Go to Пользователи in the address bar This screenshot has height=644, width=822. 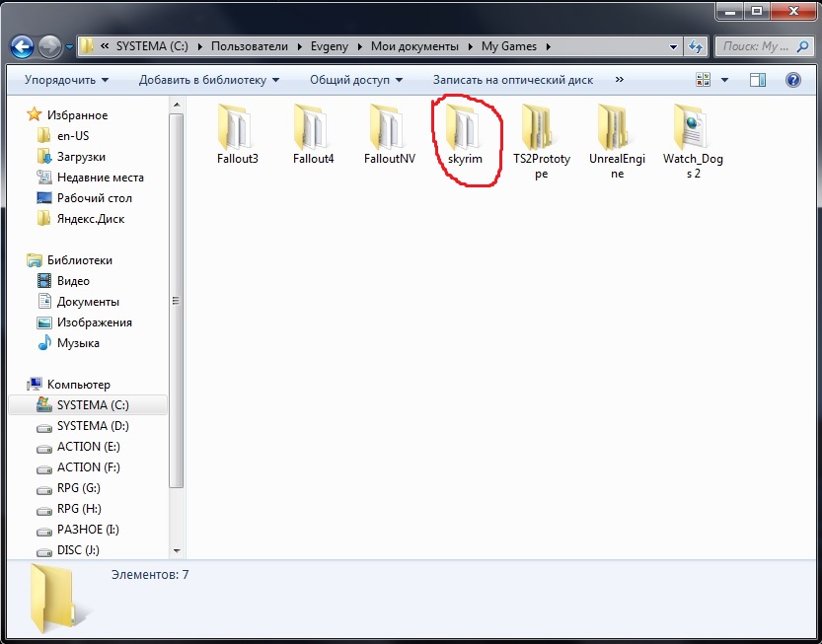tap(250, 46)
